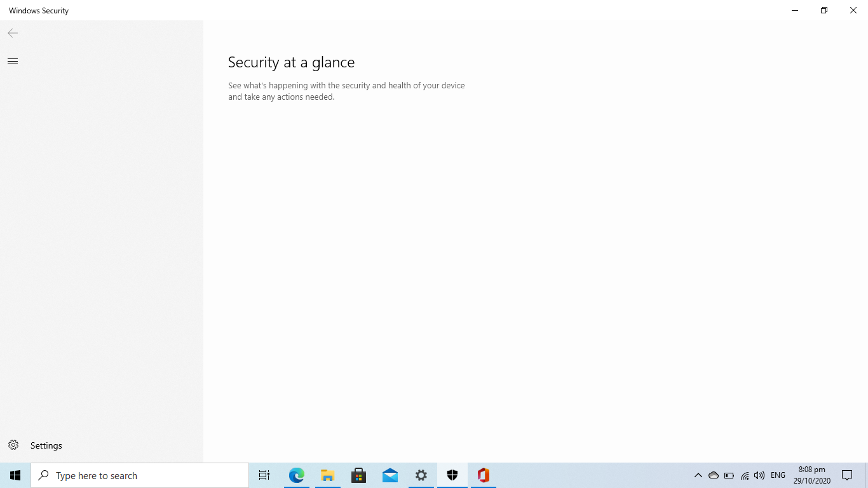868x488 pixels.
Task: Open the Windows Start menu
Action: pyautogui.click(x=15, y=475)
